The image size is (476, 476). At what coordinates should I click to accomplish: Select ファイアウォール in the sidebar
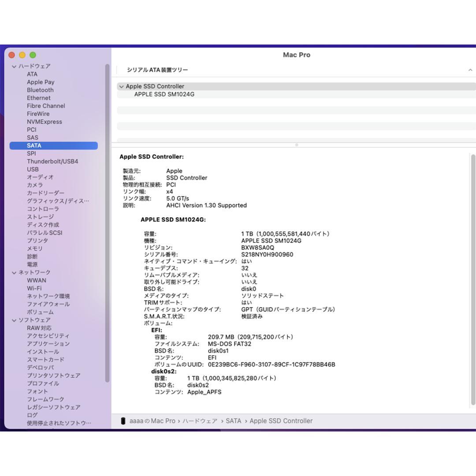48,304
